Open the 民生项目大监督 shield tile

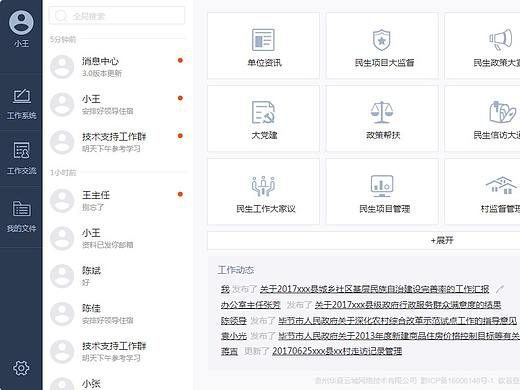pyautogui.click(x=382, y=46)
